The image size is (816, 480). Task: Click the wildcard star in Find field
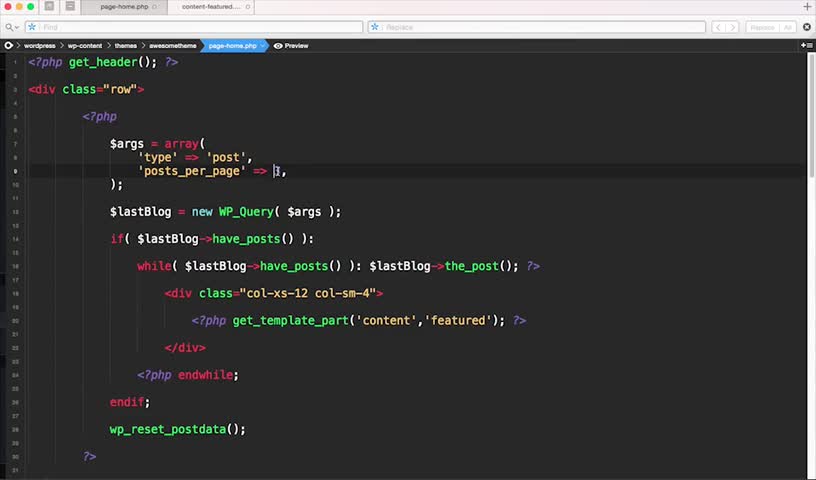[32, 27]
